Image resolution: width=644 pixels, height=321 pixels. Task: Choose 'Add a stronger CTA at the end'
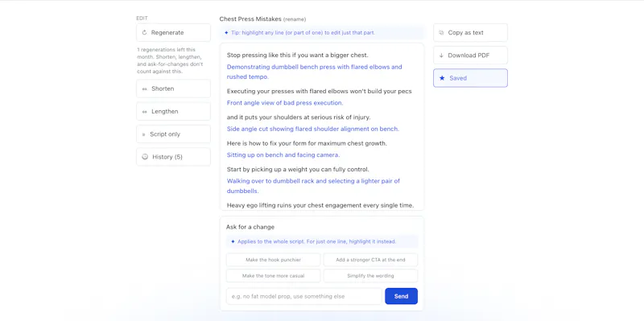click(370, 260)
